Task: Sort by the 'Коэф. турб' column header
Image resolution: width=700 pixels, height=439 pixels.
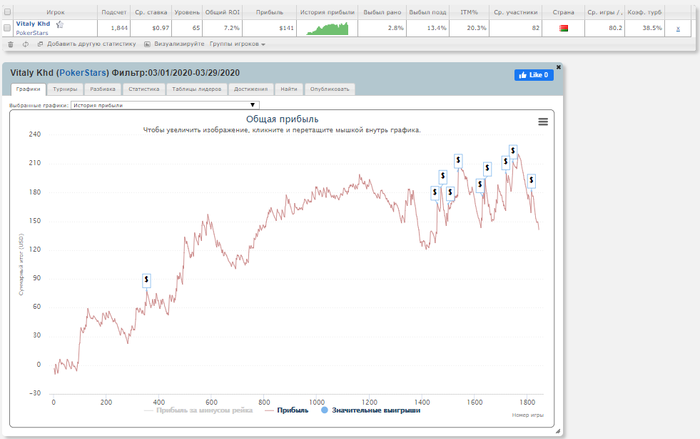Action: pyautogui.click(x=644, y=13)
